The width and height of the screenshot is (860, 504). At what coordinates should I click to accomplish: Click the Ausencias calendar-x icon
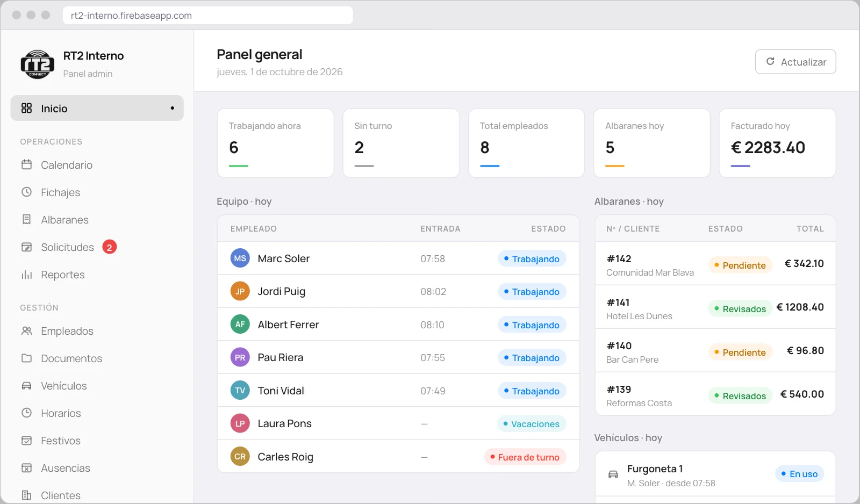point(26,467)
